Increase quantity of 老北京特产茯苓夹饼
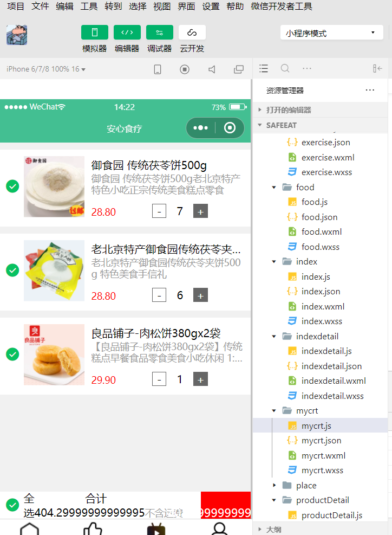The width and height of the screenshot is (392, 535). click(200, 295)
